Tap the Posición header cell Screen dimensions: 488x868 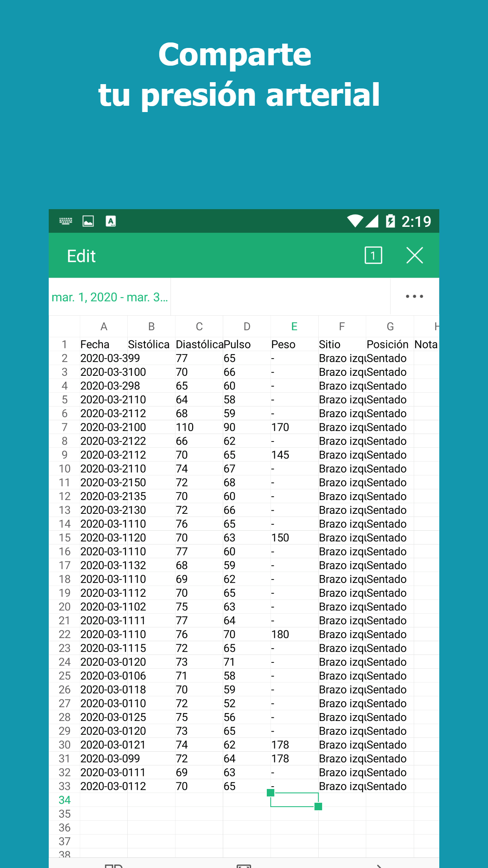(390, 344)
